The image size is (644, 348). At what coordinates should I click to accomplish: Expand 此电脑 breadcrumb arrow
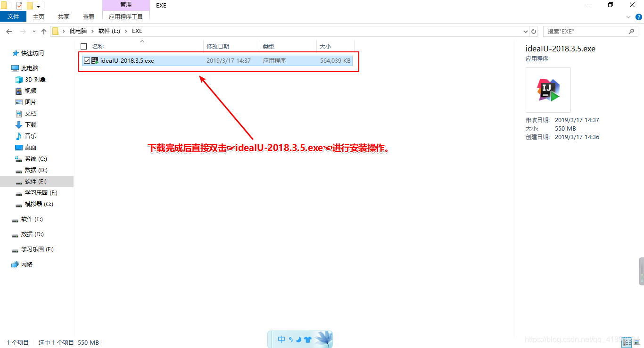coord(92,31)
